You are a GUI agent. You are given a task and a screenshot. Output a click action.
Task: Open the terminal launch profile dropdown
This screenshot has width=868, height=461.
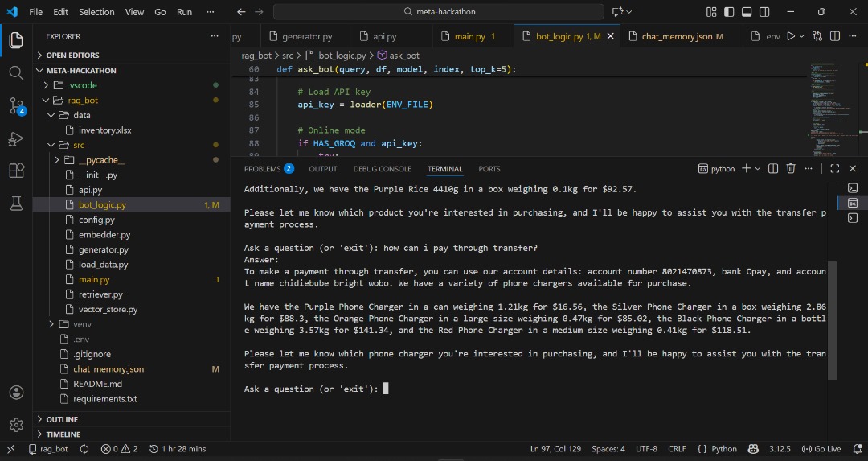[x=757, y=168]
